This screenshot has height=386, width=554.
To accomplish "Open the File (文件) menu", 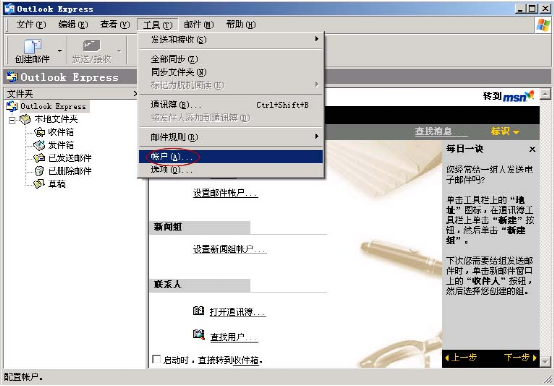I will tap(31, 24).
